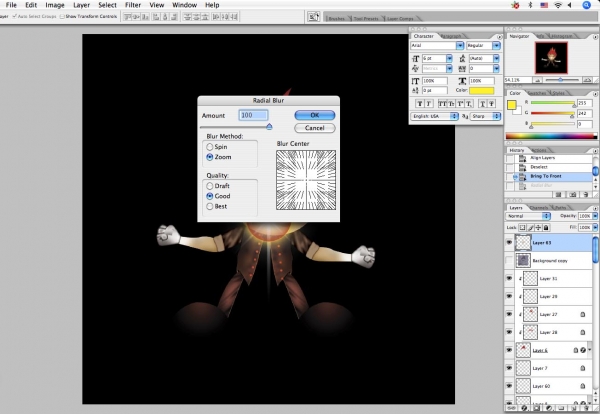Toggle Auto Select Groups checkbox
Screen dimensions: 600x414
pos(15,16)
